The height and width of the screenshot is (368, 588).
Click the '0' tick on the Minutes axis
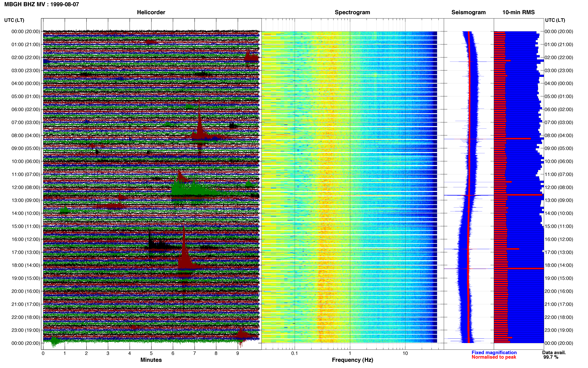[x=43, y=353]
